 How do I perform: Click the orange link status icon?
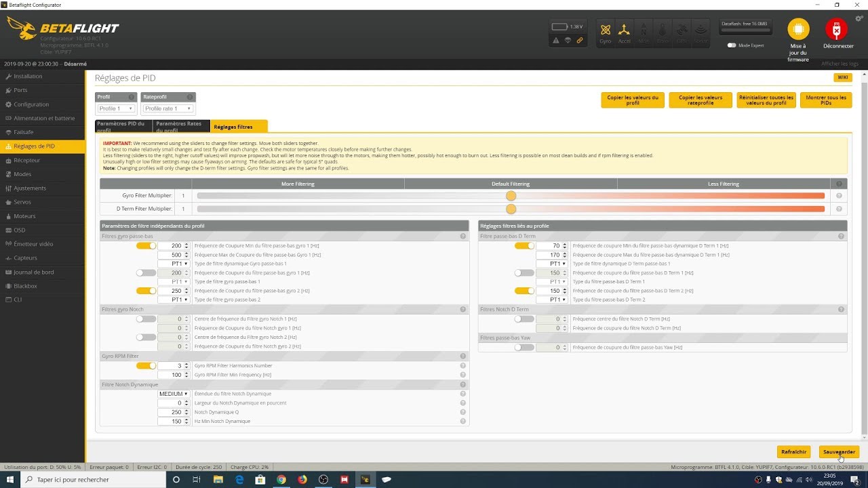pos(580,41)
